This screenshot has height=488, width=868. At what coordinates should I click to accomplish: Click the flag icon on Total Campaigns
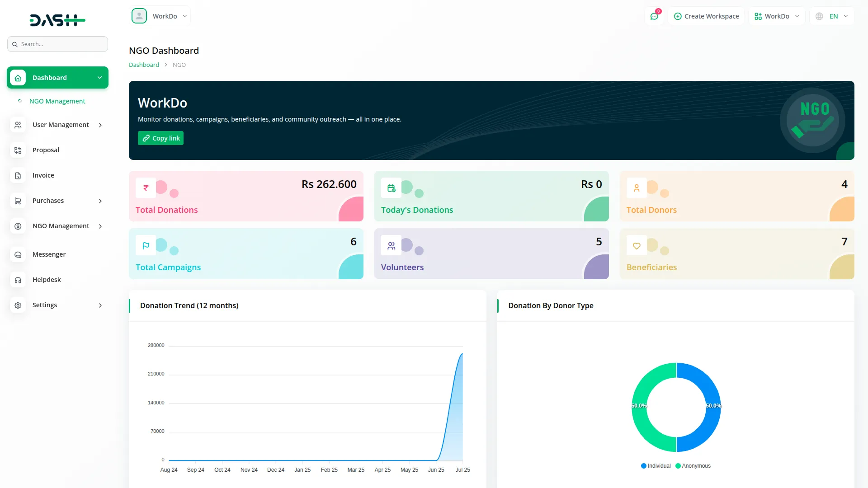146,246
